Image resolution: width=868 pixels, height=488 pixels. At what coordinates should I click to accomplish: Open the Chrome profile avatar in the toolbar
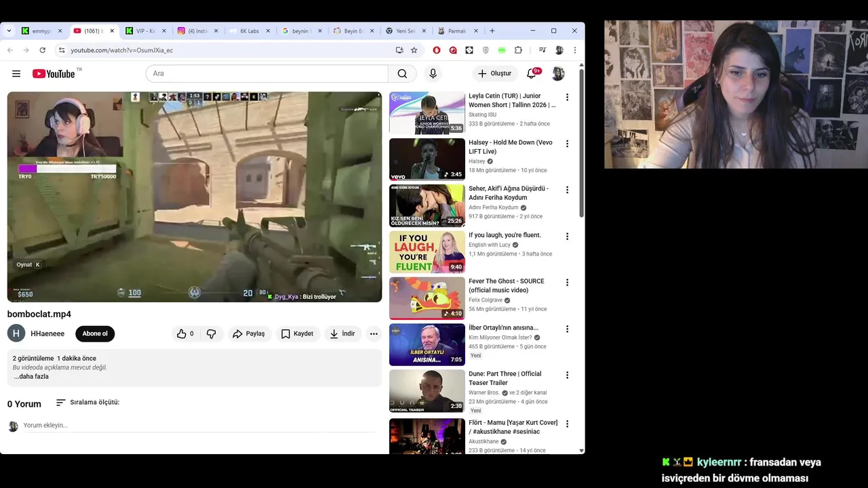559,50
